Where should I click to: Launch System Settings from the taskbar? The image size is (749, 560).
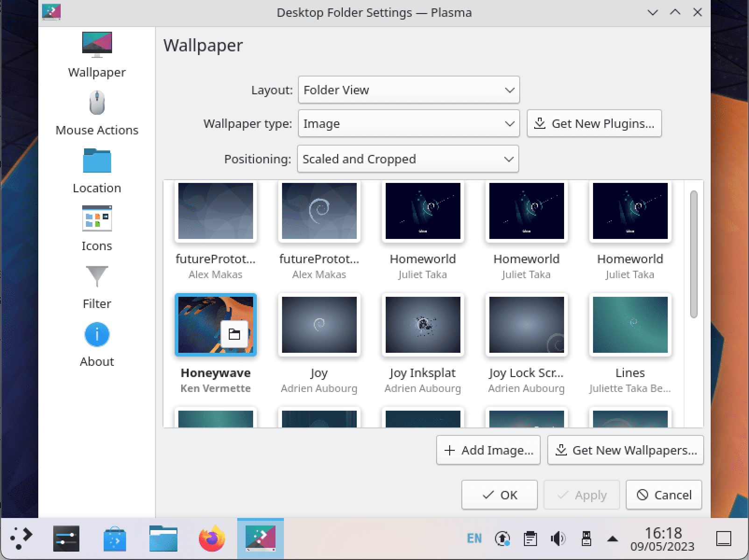point(66,539)
